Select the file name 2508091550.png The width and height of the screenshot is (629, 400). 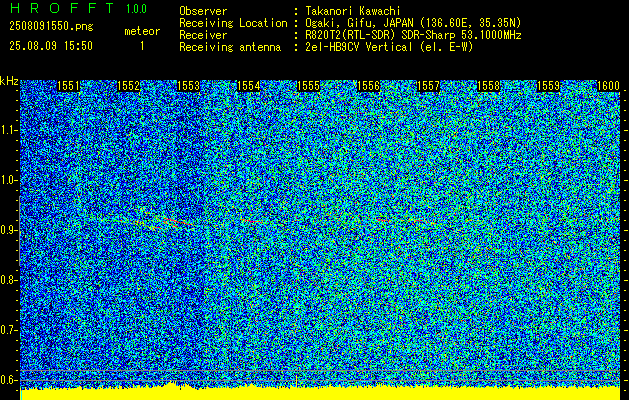(x=51, y=27)
